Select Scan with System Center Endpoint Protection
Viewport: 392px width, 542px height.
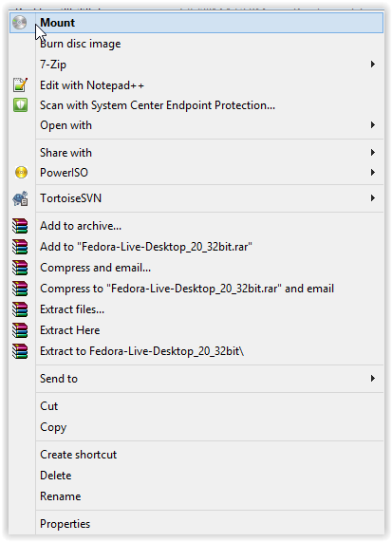(196, 105)
